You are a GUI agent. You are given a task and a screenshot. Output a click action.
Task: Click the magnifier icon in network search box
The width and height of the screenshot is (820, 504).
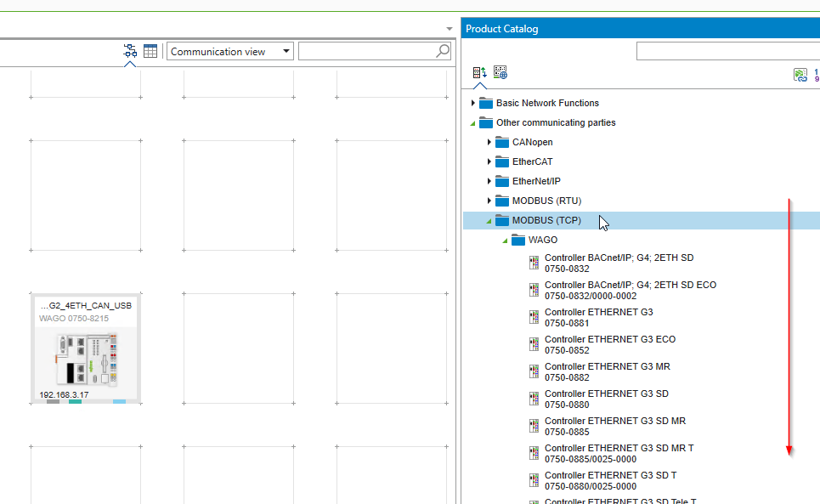(443, 51)
